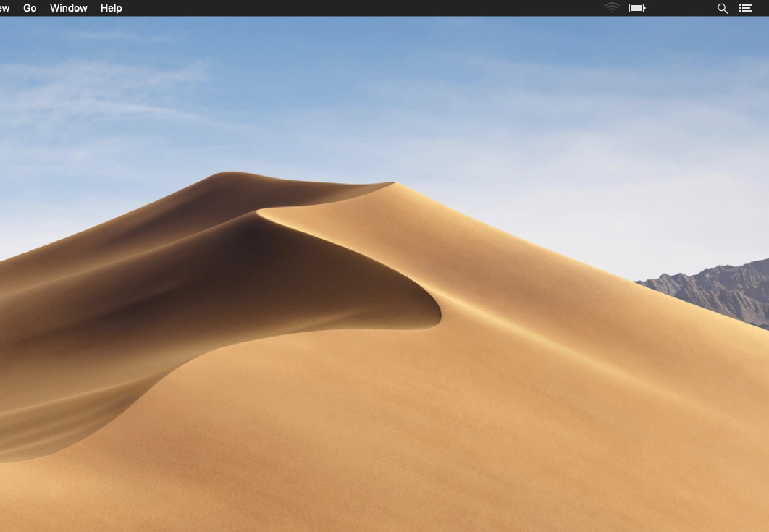Click Go in the menu bar
The image size is (769, 532).
(29, 8)
